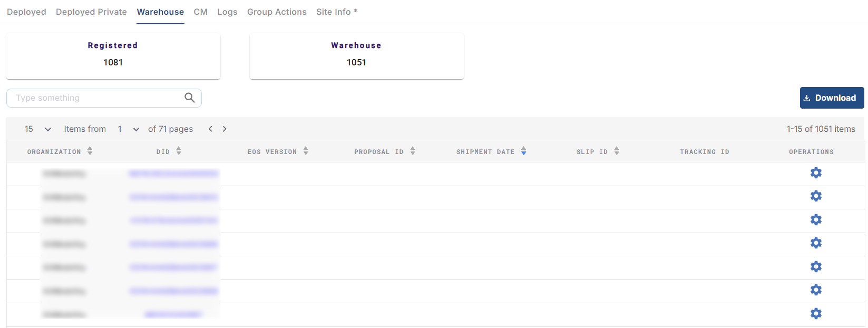Open operations gear in fourth row
Viewport: 868px width, 328px height.
(x=816, y=243)
